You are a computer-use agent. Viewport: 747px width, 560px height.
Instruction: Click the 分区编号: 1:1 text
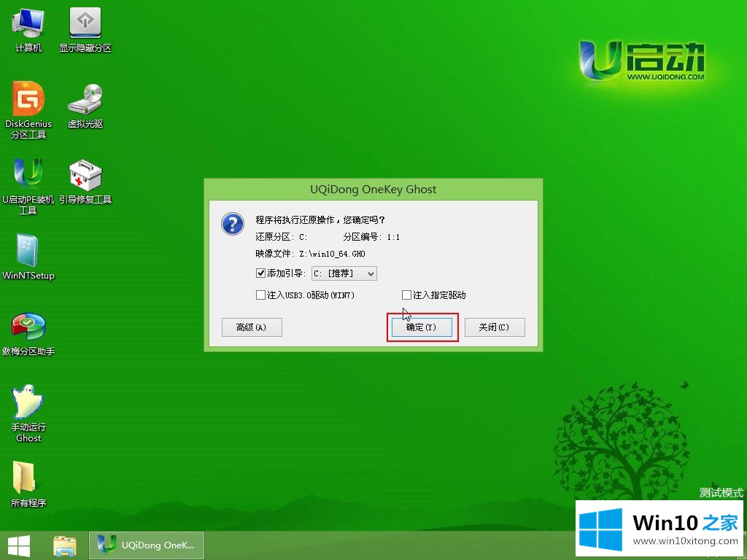pyautogui.click(x=371, y=237)
